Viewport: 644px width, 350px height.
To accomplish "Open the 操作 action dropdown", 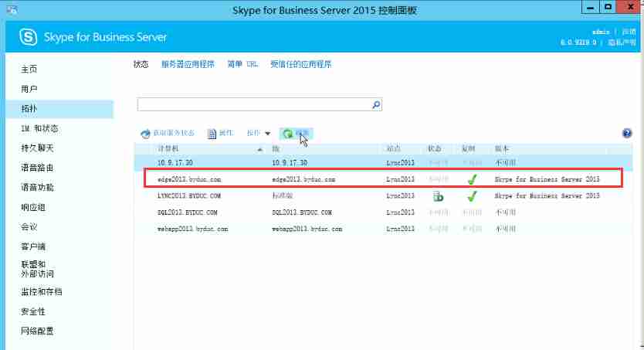I will pos(259,133).
